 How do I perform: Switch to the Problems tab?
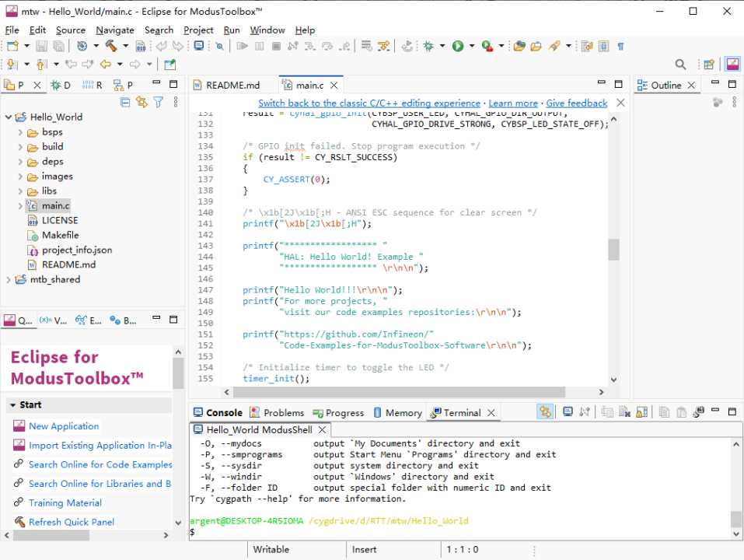tap(277, 413)
